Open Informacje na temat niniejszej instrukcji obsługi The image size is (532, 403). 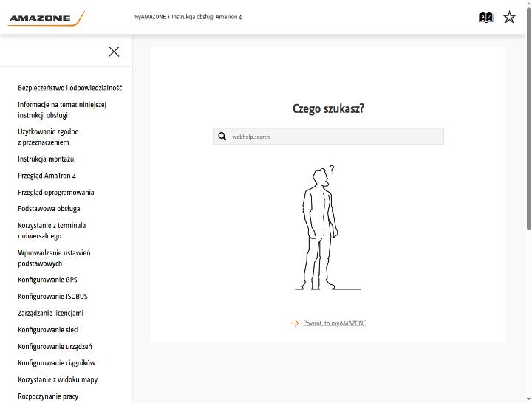click(62, 110)
